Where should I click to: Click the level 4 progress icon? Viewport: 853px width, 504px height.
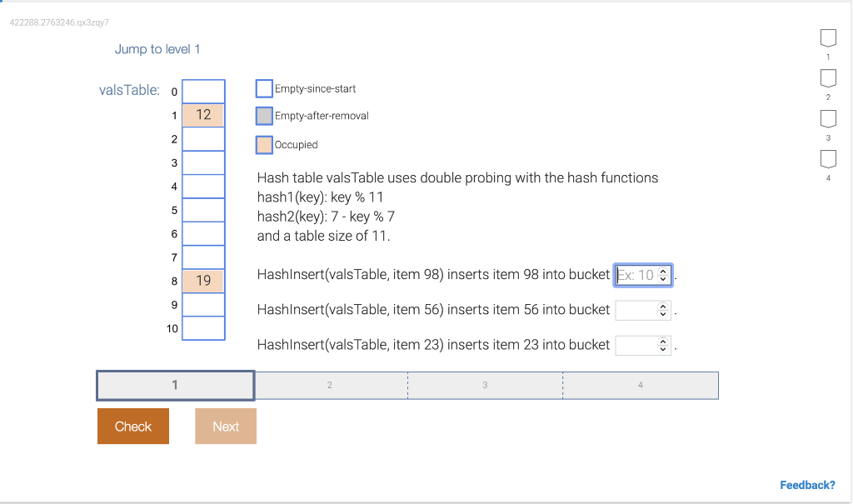(x=828, y=158)
